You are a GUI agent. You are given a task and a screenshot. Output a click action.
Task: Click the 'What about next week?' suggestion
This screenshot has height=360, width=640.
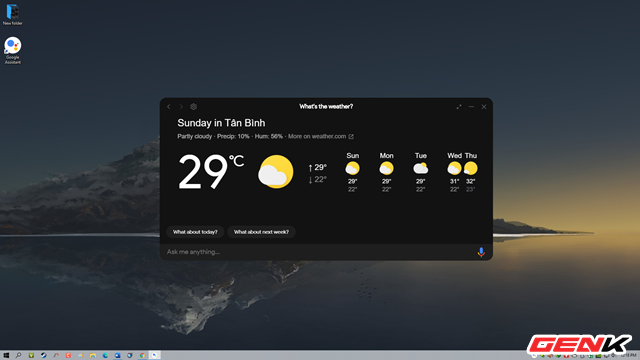(261, 232)
